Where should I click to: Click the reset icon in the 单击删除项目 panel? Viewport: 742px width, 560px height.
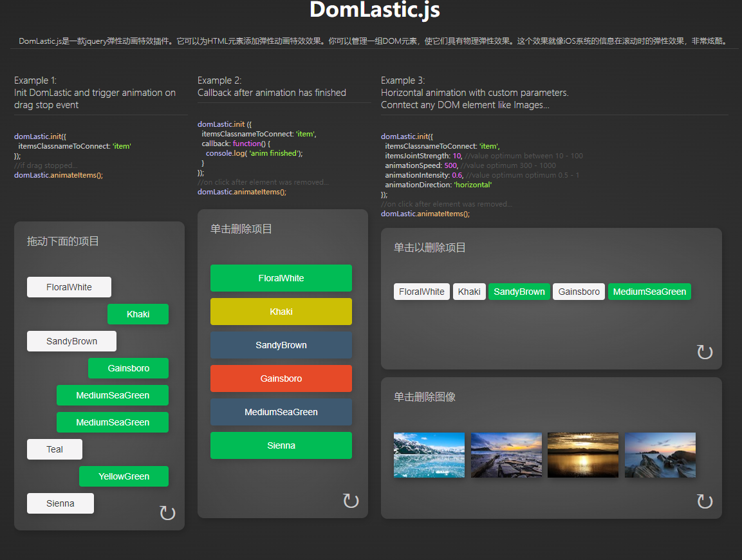351,500
